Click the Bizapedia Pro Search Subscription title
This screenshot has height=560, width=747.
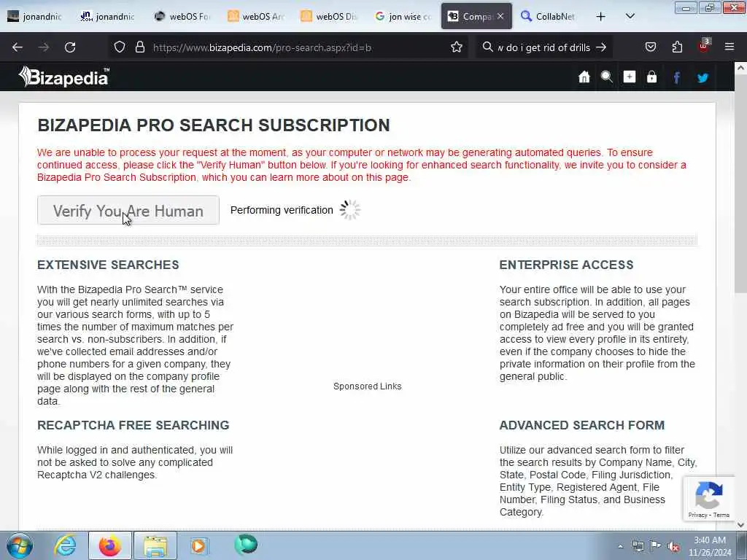[214, 125]
